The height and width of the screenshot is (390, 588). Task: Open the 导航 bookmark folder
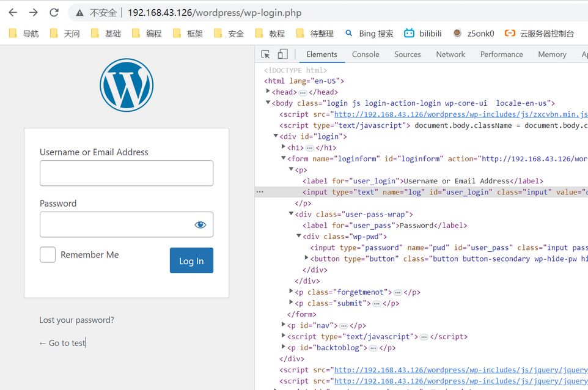24,34
